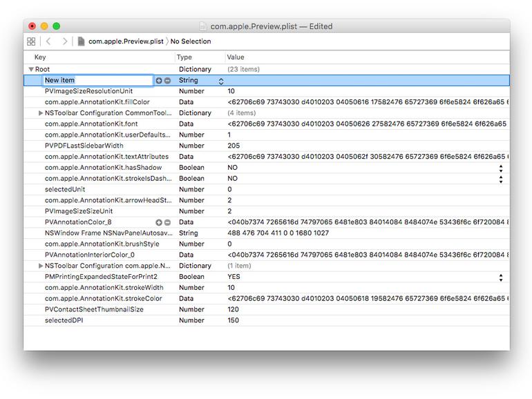532x399 pixels.
Task: Open the related items grid icon
Action: click(x=31, y=41)
